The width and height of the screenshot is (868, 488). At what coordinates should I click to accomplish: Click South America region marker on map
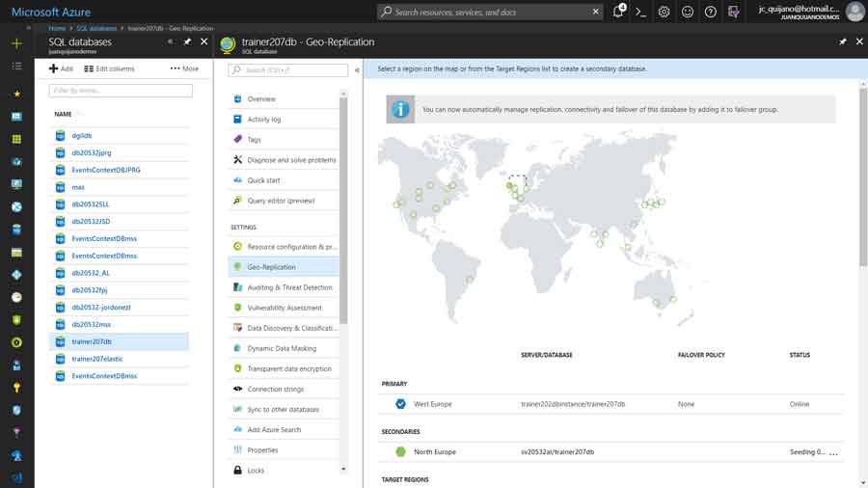pos(470,280)
